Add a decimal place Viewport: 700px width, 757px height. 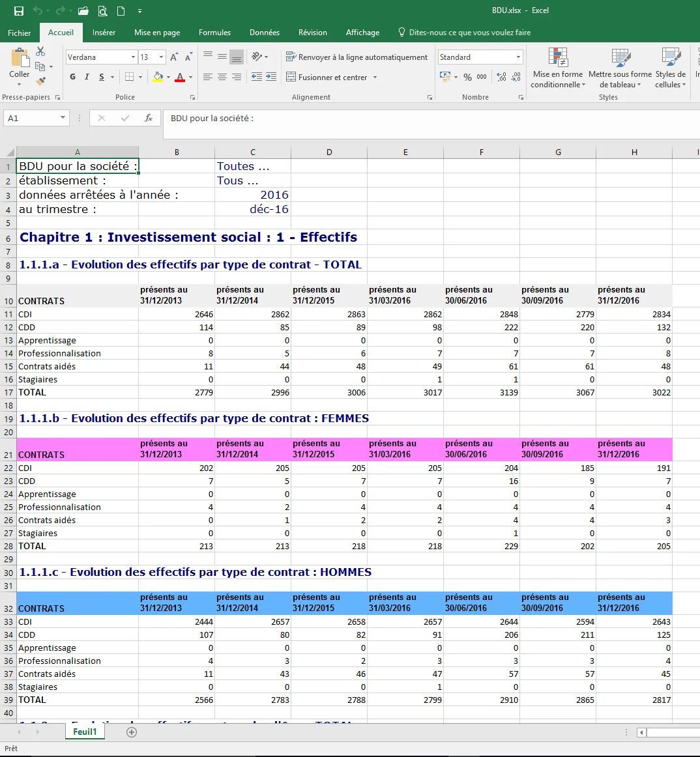[x=501, y=77]
